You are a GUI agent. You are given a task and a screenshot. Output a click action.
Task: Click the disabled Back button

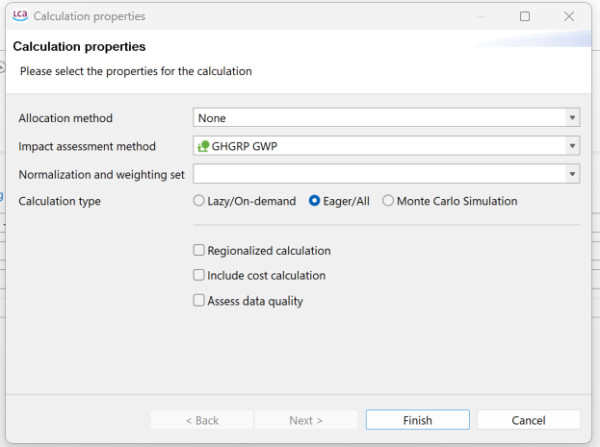[202, 420]
